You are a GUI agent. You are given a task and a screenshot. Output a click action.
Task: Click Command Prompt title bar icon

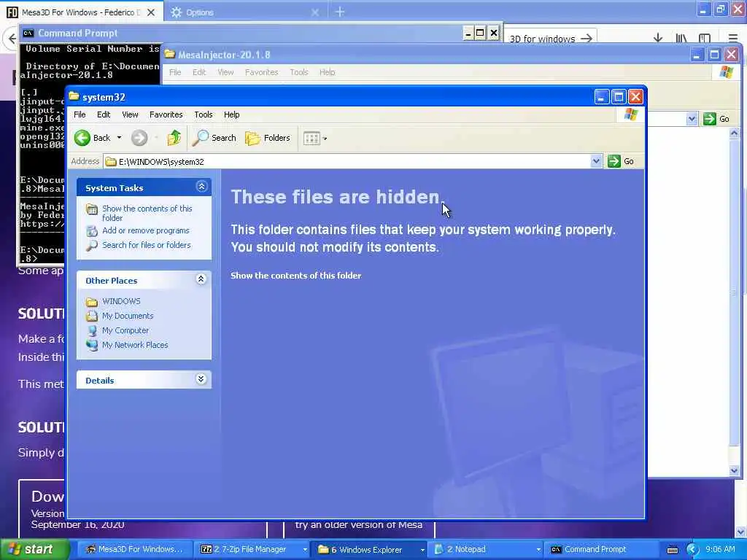(x=28, y=33)
